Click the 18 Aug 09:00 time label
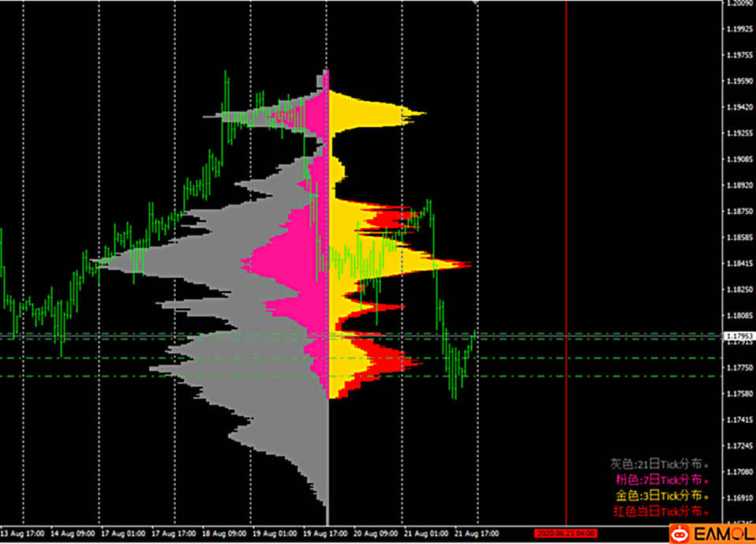This screenshot has height=544, width=756. point(226,534)
